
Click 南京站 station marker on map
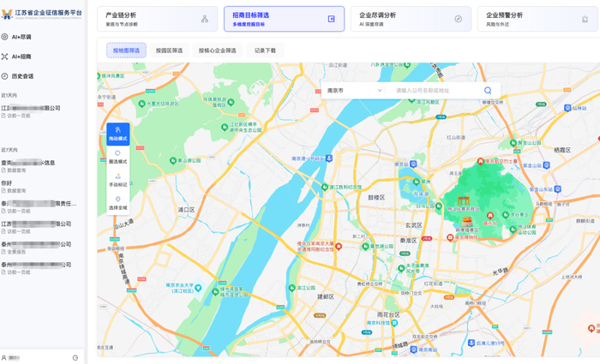[413, 164]
